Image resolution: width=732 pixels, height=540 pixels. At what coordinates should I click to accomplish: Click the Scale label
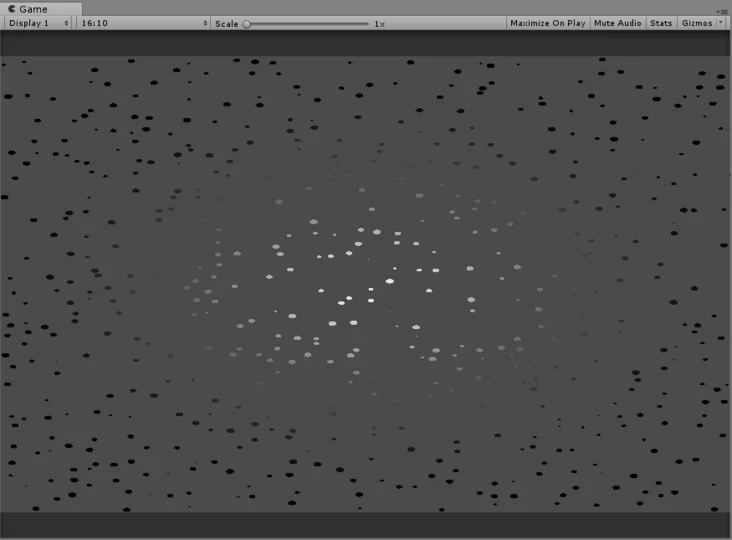pos(226,23)
